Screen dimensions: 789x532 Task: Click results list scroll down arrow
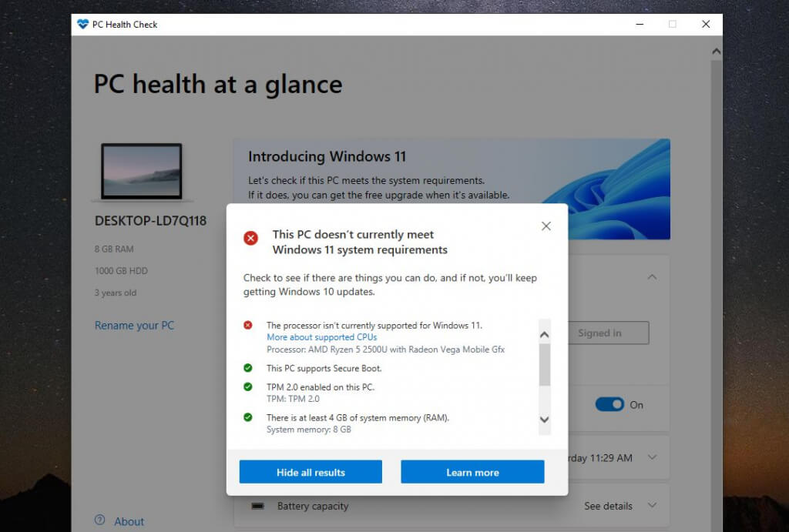(x=545, y=420)
